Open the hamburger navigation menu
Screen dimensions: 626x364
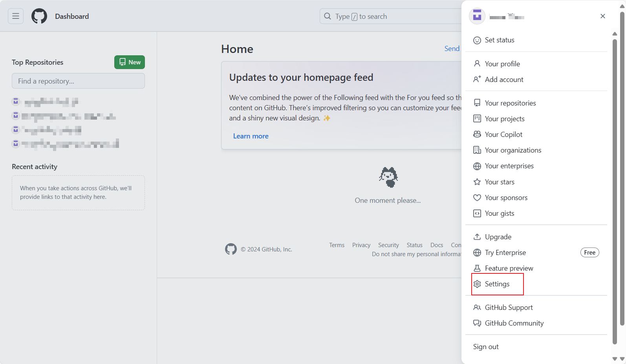[x=16, y=16]
